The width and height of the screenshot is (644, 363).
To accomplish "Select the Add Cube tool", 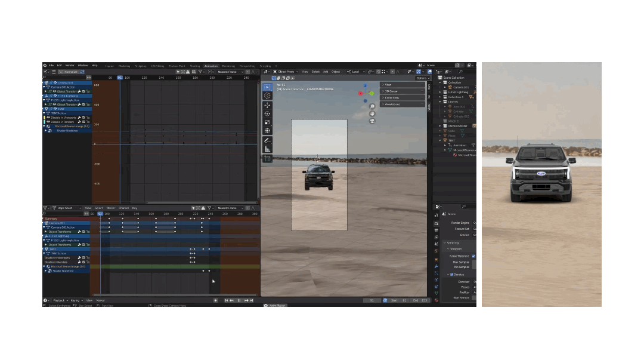I will click(x=267, y=159).
